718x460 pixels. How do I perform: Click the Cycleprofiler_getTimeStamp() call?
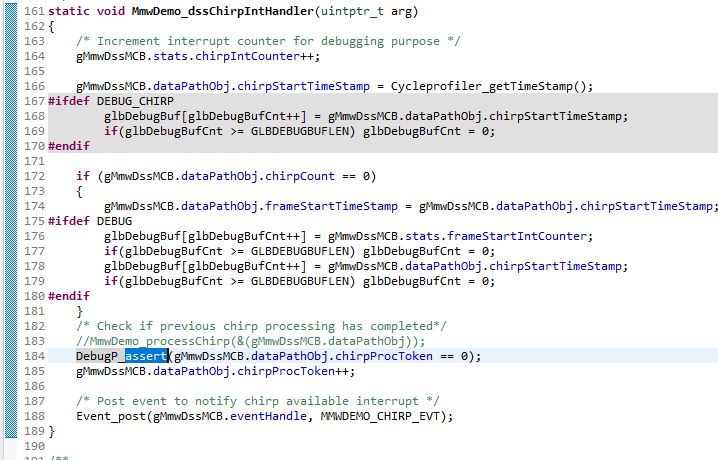tap(489, 87)
